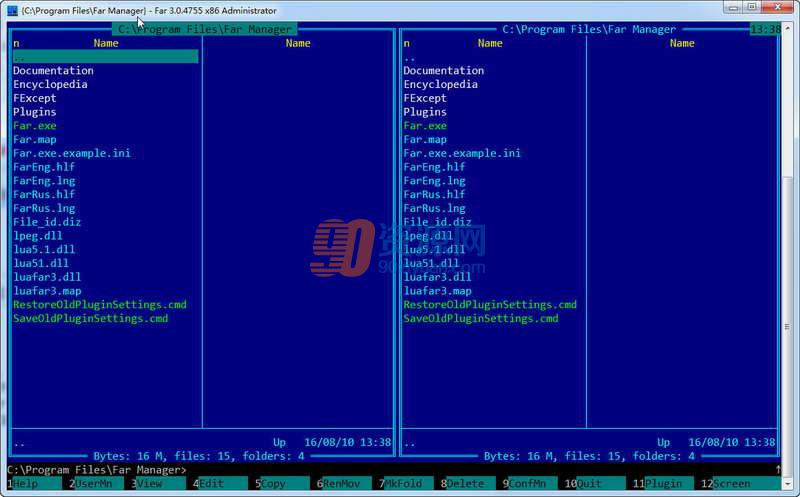This screenshot has height=497, width=800.
Task: Select highlighted parent '..' entry in left panel
Action: 106,57
